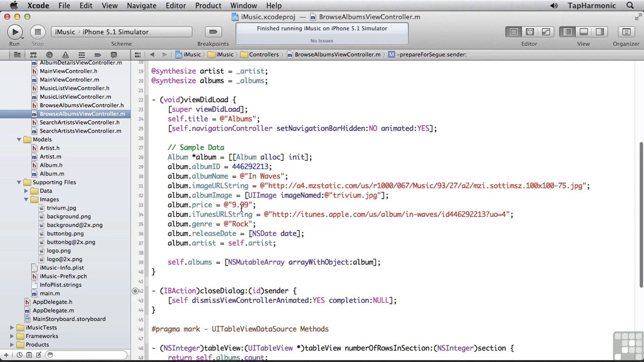Show the Log navigator
This screenshot has width=644, height=362.
pos(114,55)
